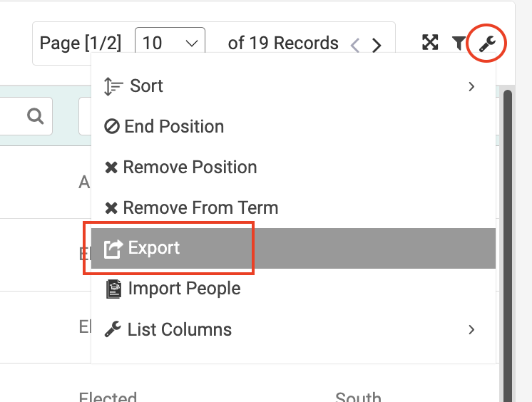Click the End Position prohibited icon
This screenshot has height=402, width=532.
pyautogui.click(x=112, y=127)
